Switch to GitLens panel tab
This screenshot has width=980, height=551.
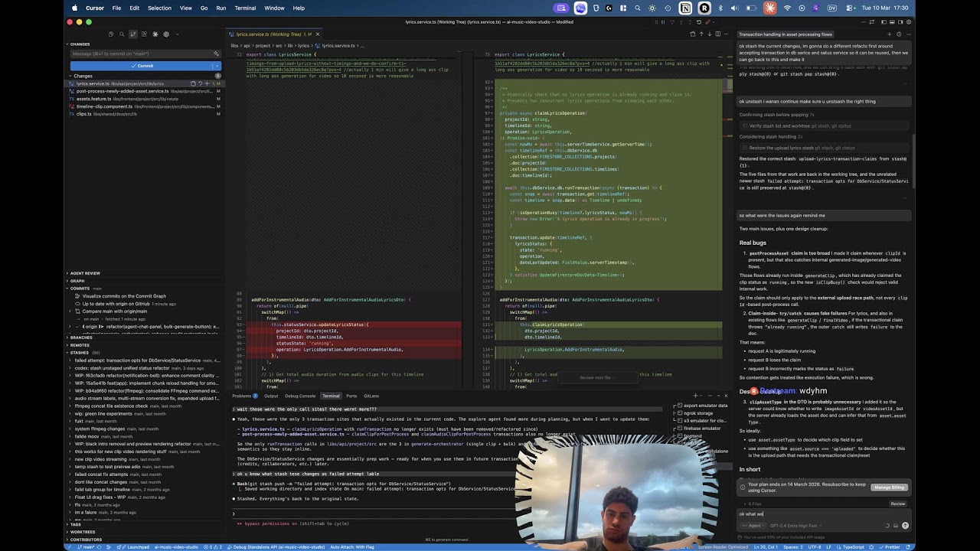pos(371,396)
